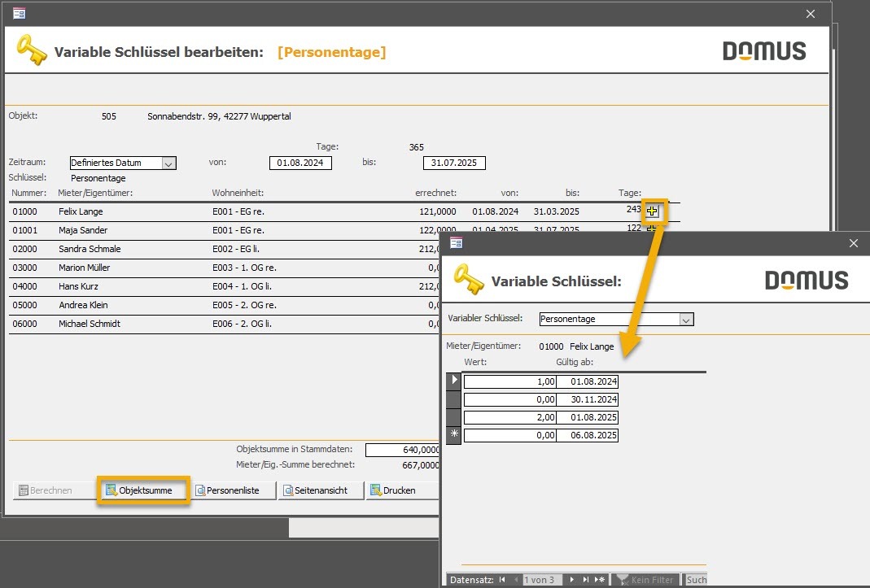Open the Variabler Schlüssel Personentage dropdown
Image resolution: width=870 pixels, height=588 pixels.
coord(686,320)
